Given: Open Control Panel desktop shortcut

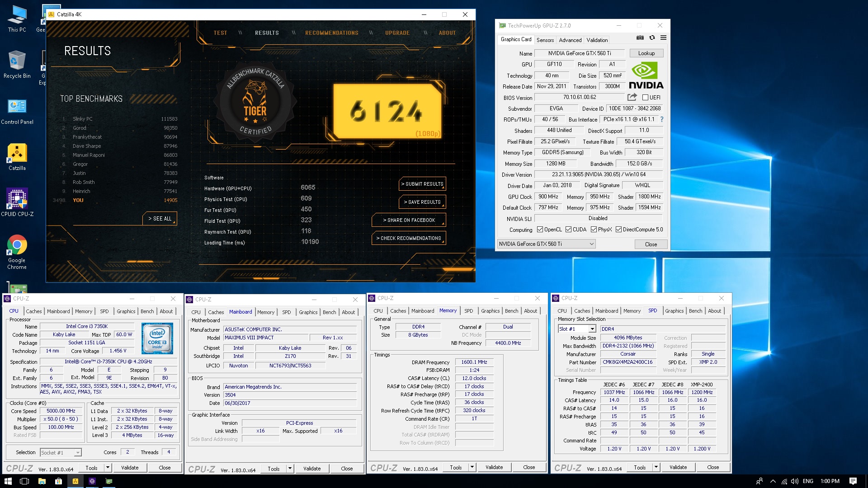Looking at the screenshot, I should (x=17, y=112).
